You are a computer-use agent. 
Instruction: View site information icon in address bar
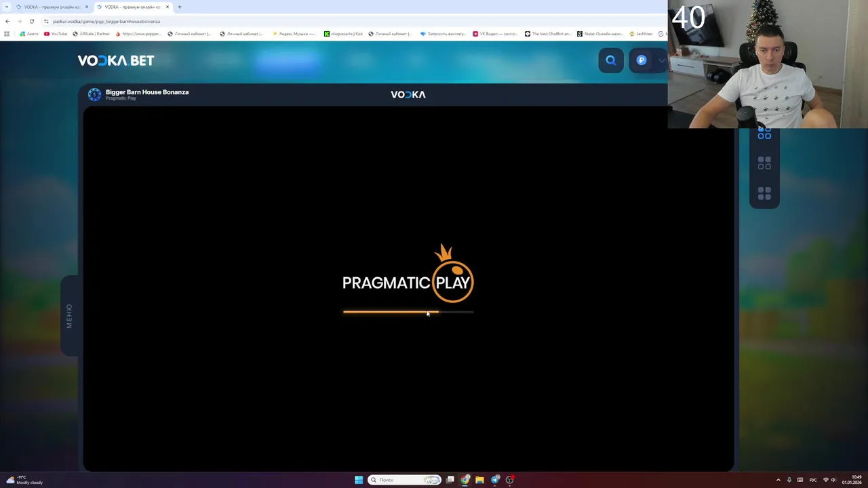46,21
